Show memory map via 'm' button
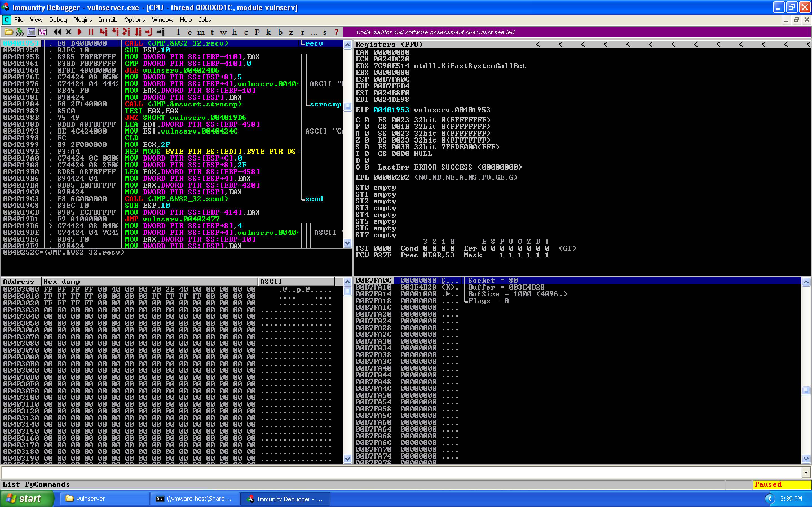Viewport: 812px width, 507px height. tap(201, 32)
